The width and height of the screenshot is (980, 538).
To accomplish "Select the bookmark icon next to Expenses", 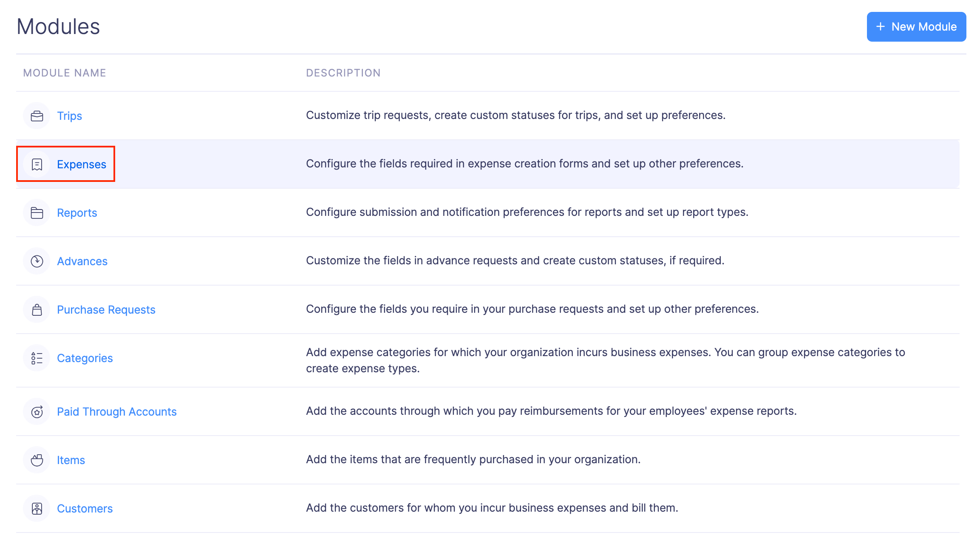I will (37, 164).
